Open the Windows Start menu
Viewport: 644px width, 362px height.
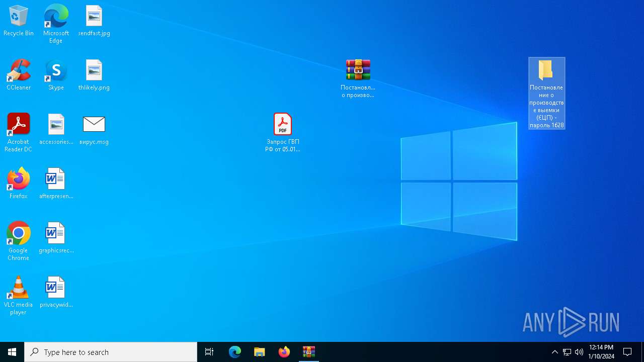coord(12,352)
